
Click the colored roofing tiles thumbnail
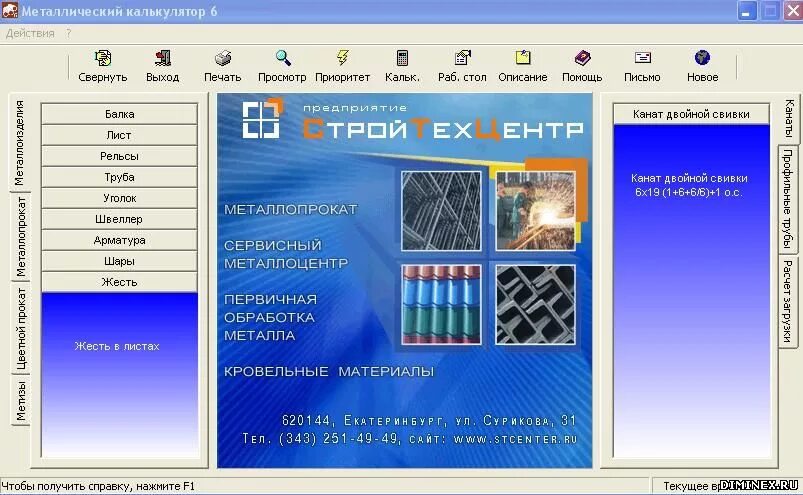441,305
